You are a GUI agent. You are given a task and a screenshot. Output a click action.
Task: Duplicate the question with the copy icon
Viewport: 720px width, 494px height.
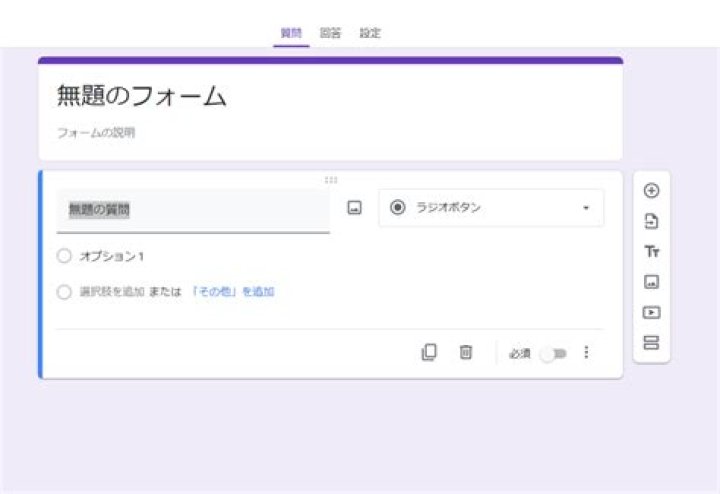tap(429, 352)
